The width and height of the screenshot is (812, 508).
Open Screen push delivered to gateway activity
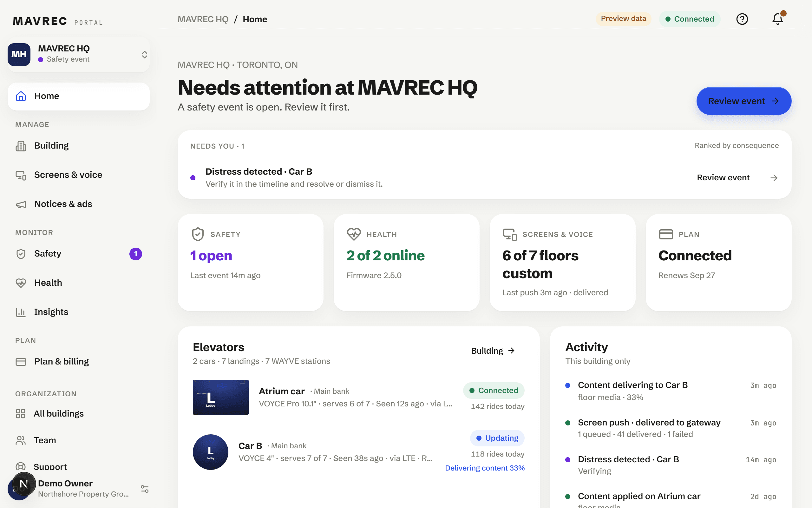(x=671, y=428)
